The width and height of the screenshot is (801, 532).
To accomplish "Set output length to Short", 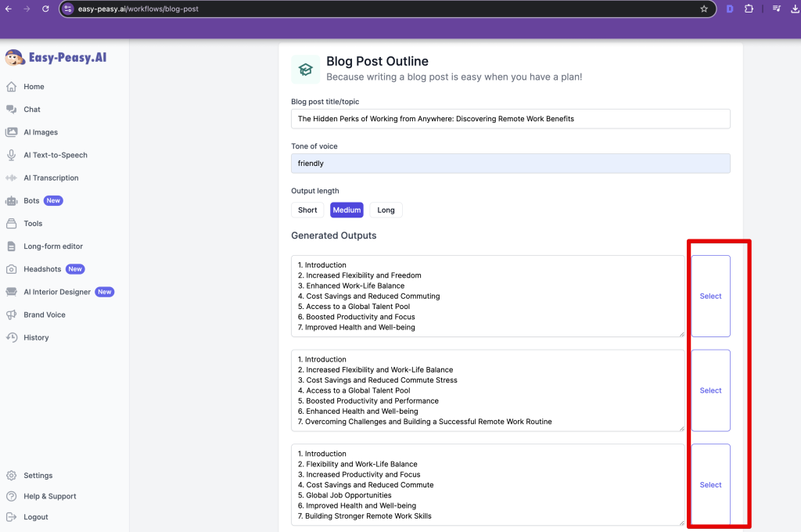I will tap(307, 210).
